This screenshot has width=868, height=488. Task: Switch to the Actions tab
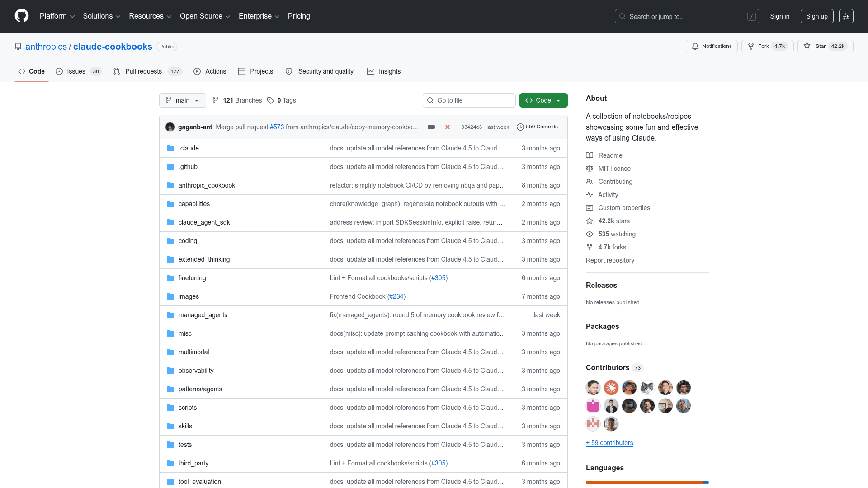point(210,71)
